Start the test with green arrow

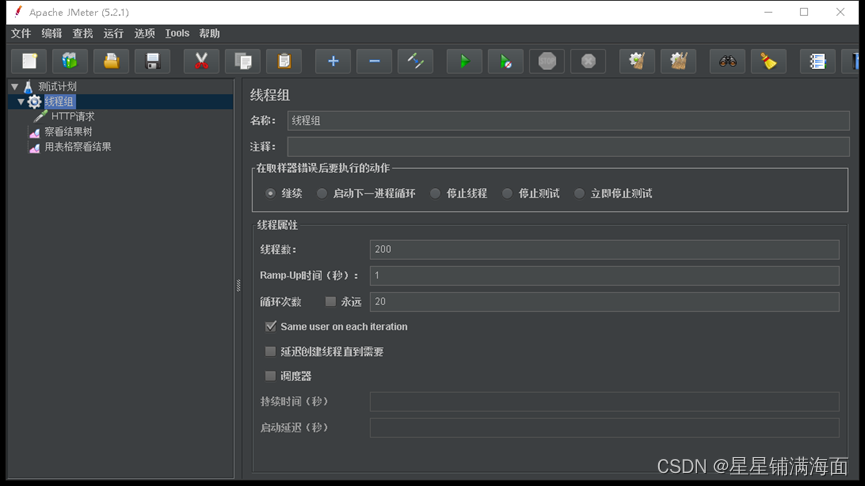(x=464, y=61)
